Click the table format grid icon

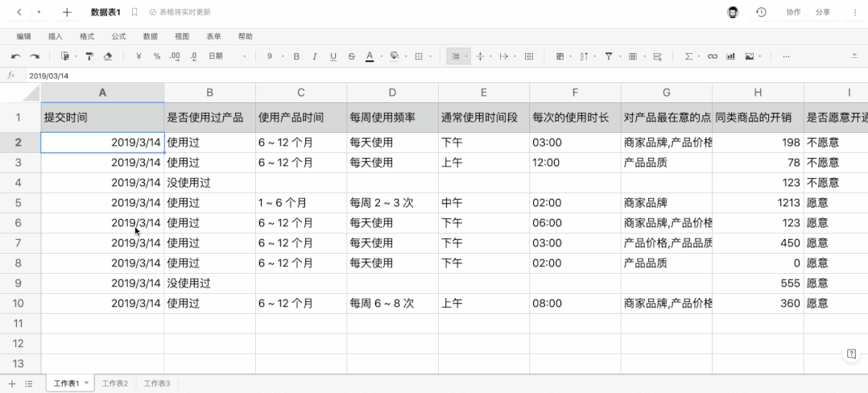coord(633,56)
